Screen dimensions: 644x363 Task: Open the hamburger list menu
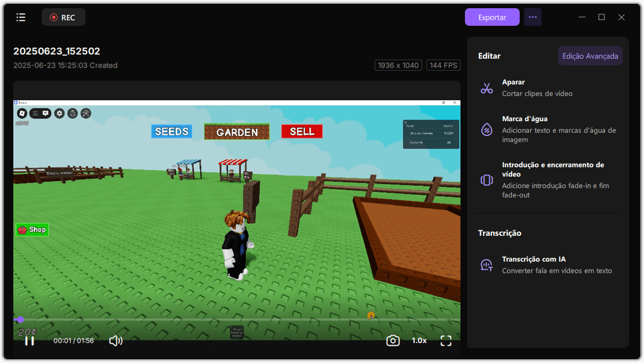click(21, 17)
